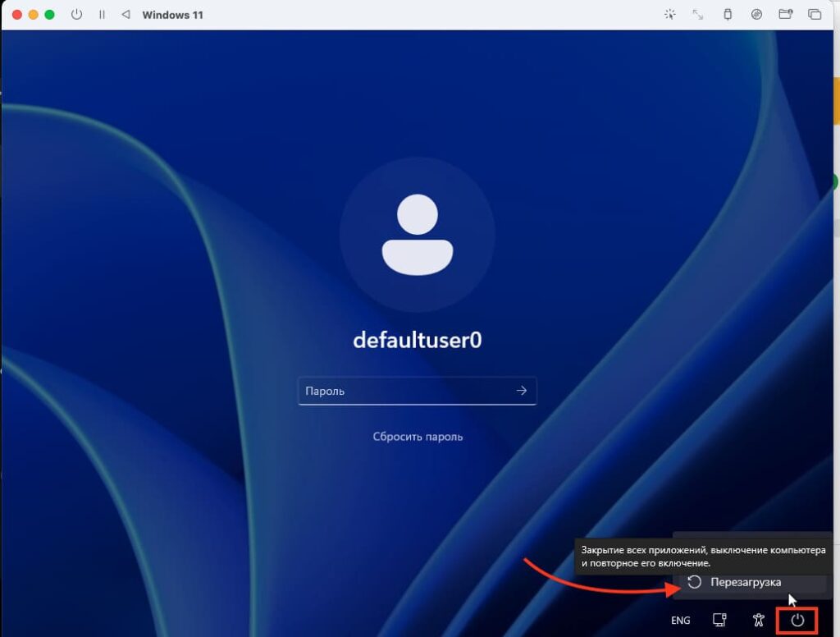Click the green full-screen window button
This screenshot has width=840, height=637.
[49, 15]
